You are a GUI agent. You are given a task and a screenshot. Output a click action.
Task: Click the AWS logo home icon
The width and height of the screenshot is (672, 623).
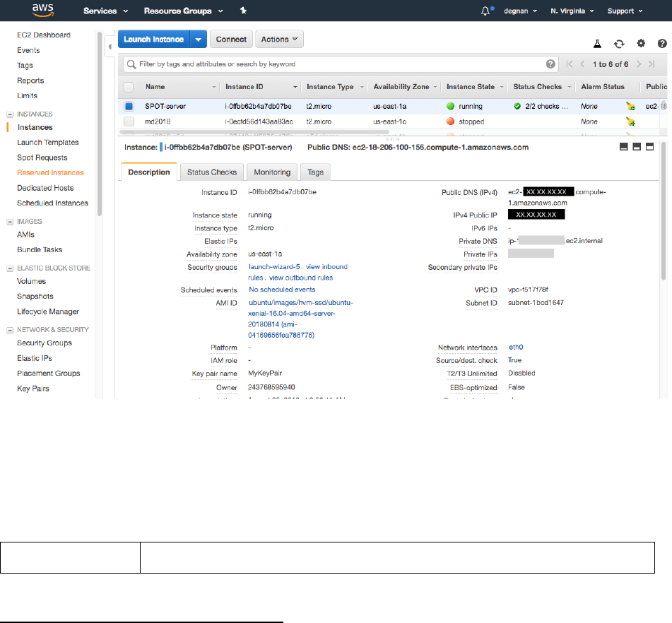click(43, 11)
